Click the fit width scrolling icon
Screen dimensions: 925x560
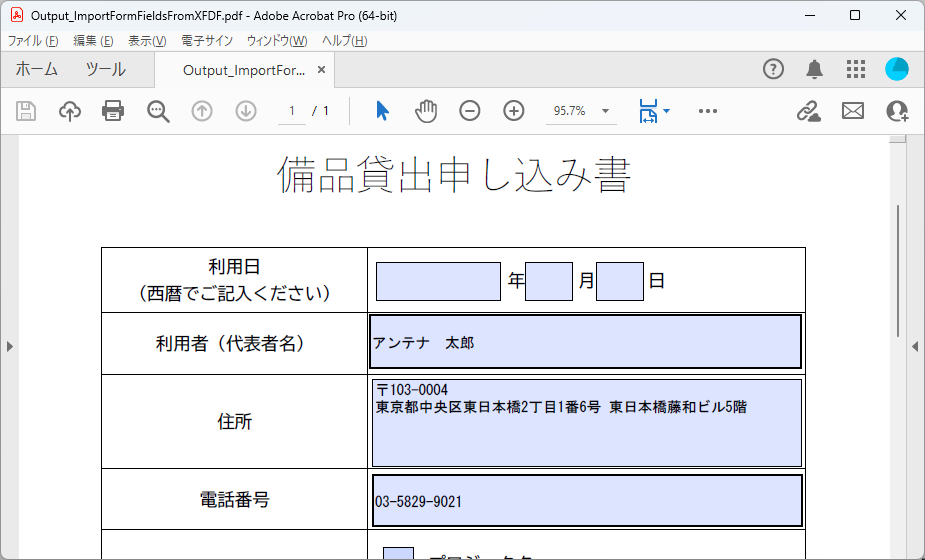tap(648, 111)
